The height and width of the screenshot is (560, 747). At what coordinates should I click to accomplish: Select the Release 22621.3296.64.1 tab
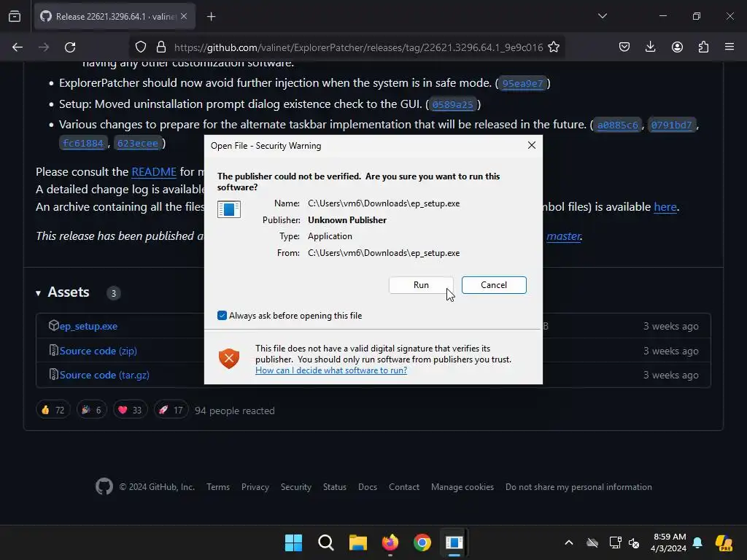click(x=115, y=16)
